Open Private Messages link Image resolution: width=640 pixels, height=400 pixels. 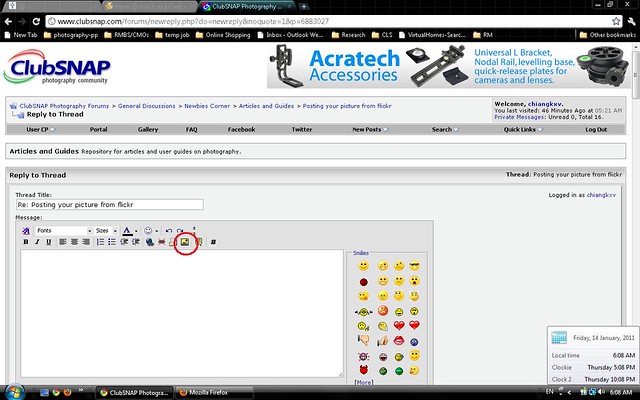coord(519,117)
